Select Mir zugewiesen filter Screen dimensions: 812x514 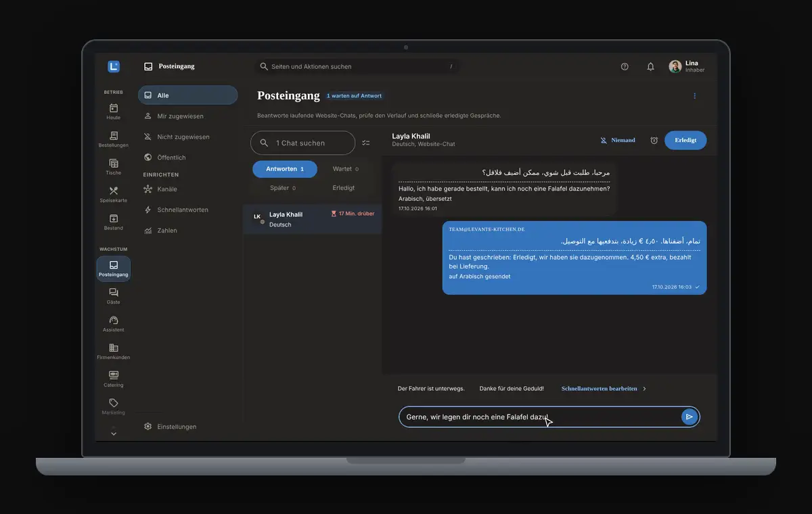[x=187, y=116]
